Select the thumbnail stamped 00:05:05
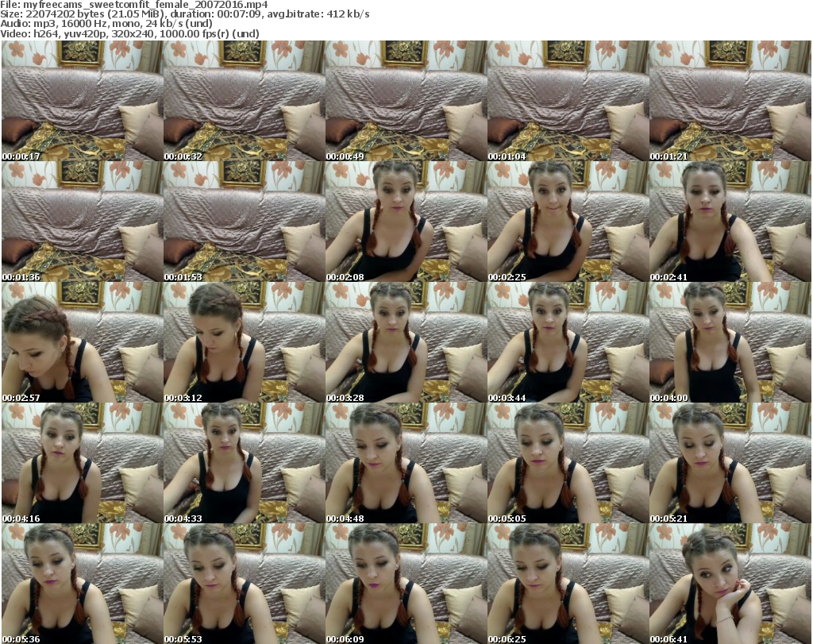 pyautogui.click(x=568, y=463)
